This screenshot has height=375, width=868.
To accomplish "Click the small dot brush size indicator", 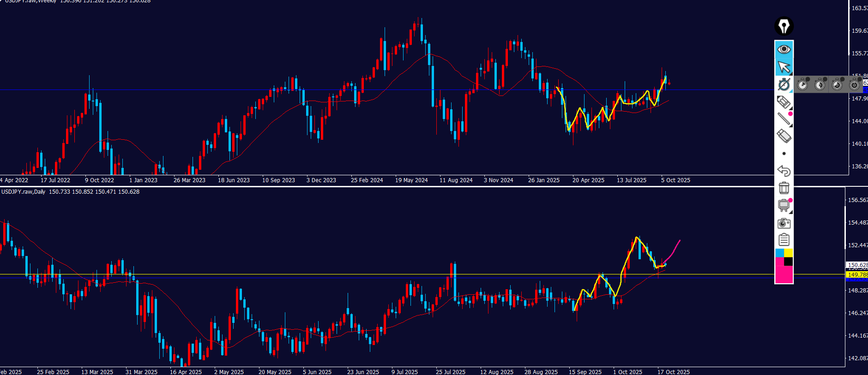I will click(x=784, y=154).
